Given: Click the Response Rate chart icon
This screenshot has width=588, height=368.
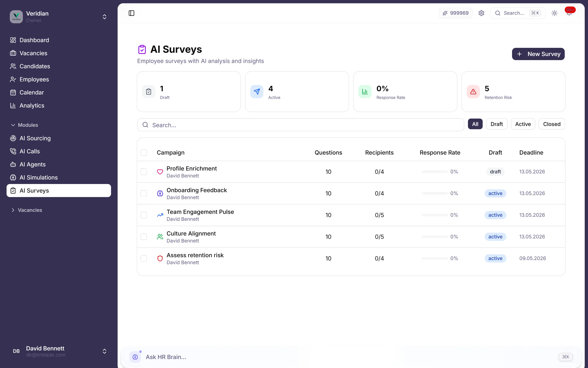Looking at the screenshot, I should point(365,92).
